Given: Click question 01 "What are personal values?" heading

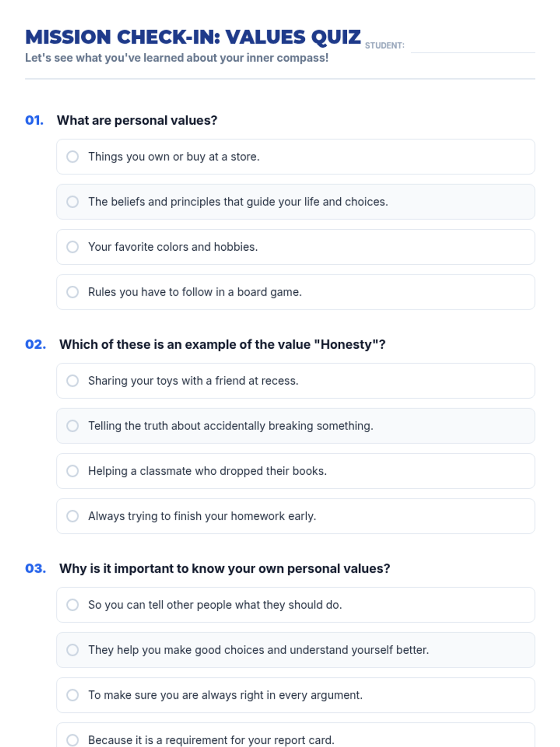Looking at the screenshot, I should [137, 120].
